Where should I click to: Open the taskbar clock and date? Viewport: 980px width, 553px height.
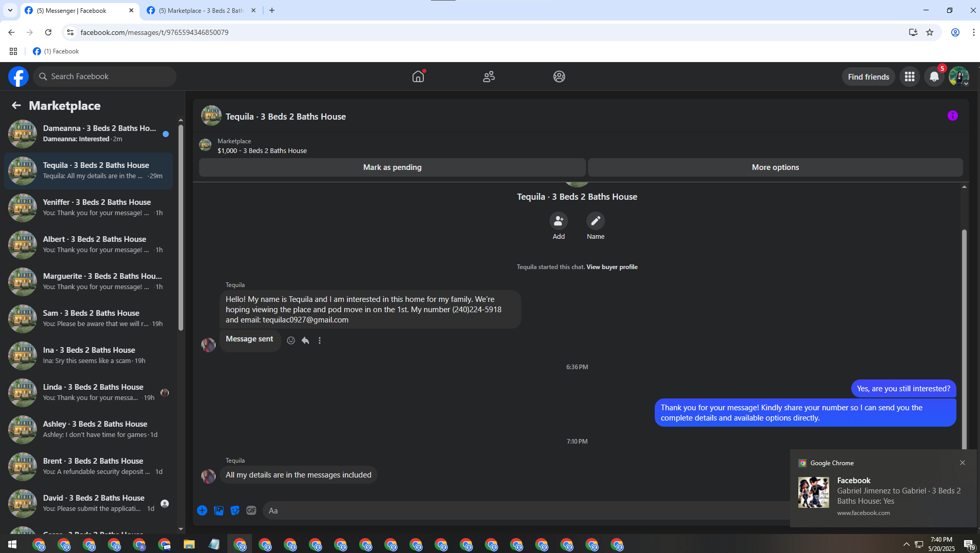click(942, 544)
